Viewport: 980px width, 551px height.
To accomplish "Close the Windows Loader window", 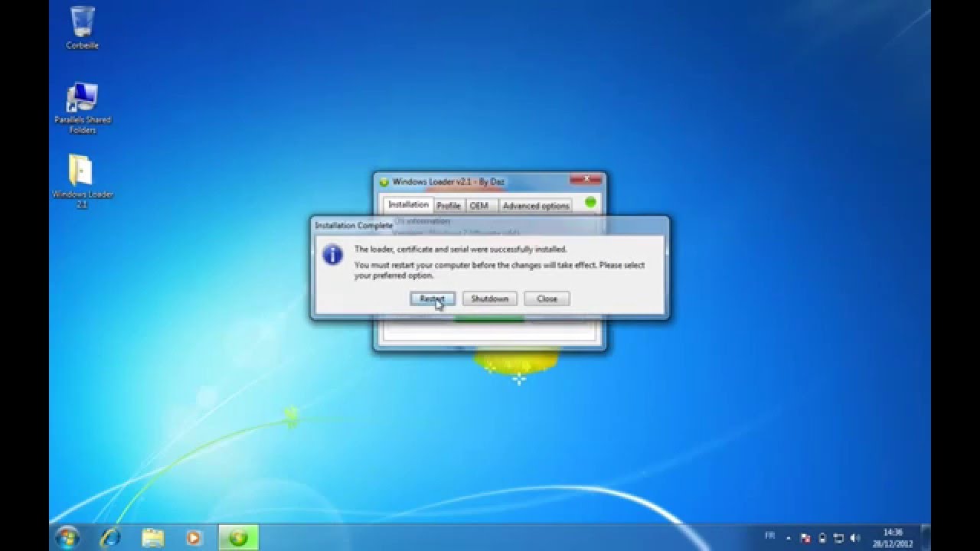I will 586,180.
